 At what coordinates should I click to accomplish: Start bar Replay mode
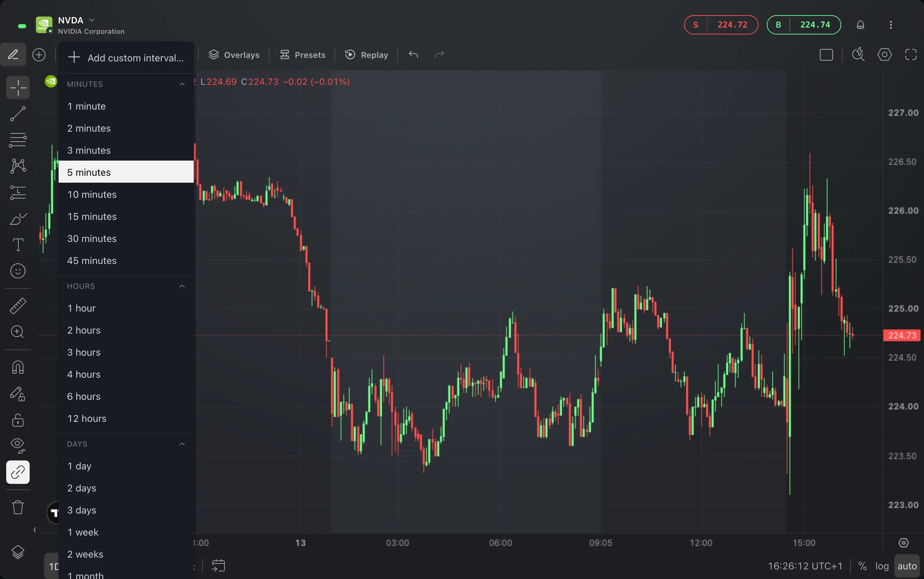[x=366, y=55]
